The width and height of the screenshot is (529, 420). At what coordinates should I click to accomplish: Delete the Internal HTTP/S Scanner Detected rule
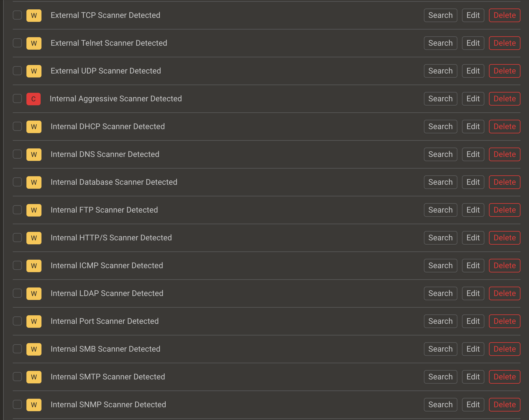click(x=505, y=238)
